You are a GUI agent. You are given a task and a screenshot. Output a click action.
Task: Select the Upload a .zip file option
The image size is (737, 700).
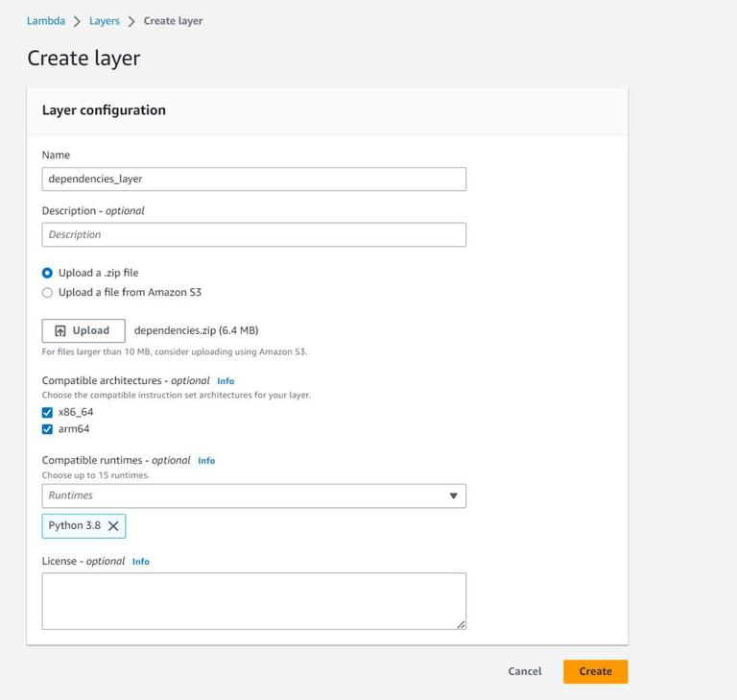[48, 273]
